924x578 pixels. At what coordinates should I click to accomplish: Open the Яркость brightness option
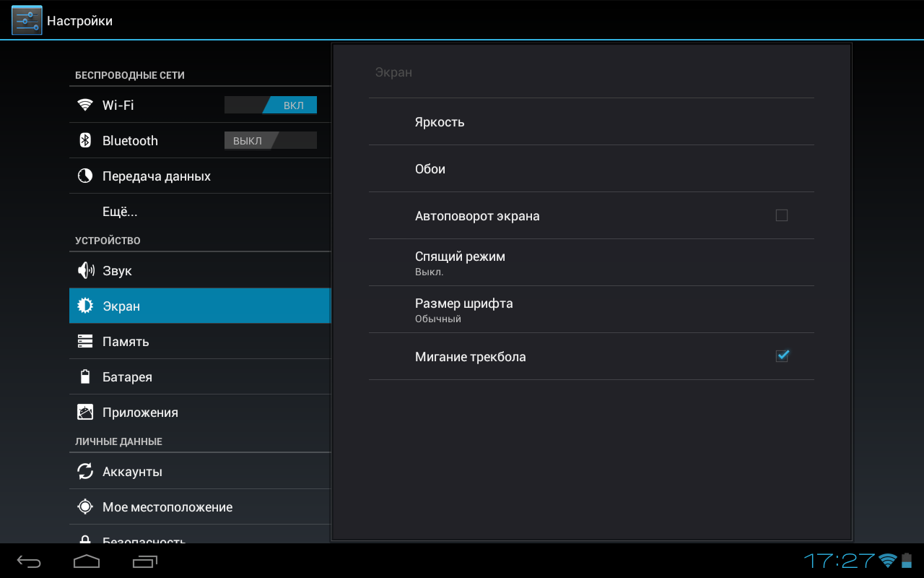coord(591,121)
